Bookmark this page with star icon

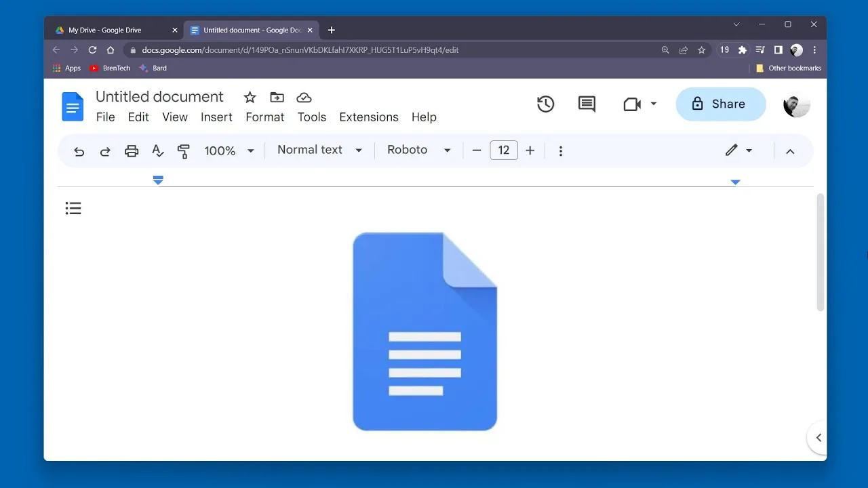coord(702,49)
